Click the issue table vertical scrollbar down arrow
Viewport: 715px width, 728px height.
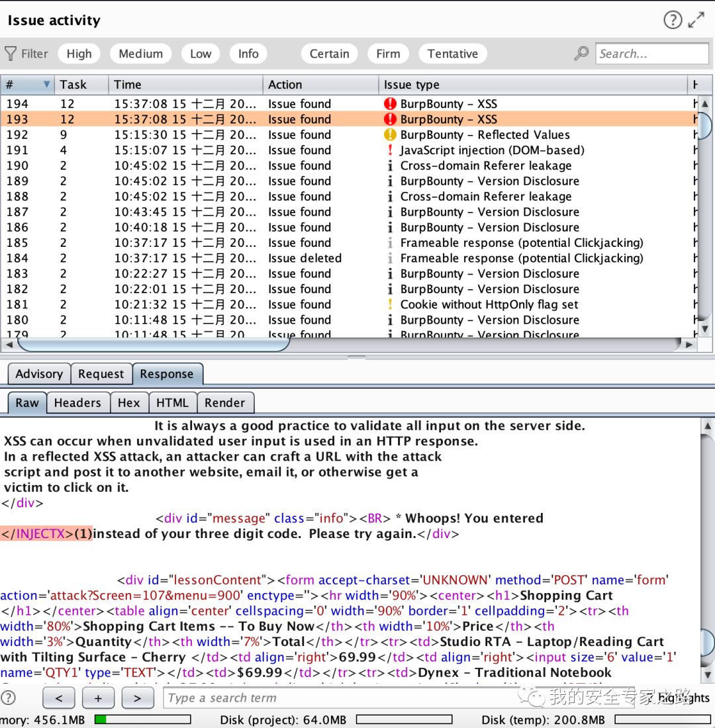(705, 329)
